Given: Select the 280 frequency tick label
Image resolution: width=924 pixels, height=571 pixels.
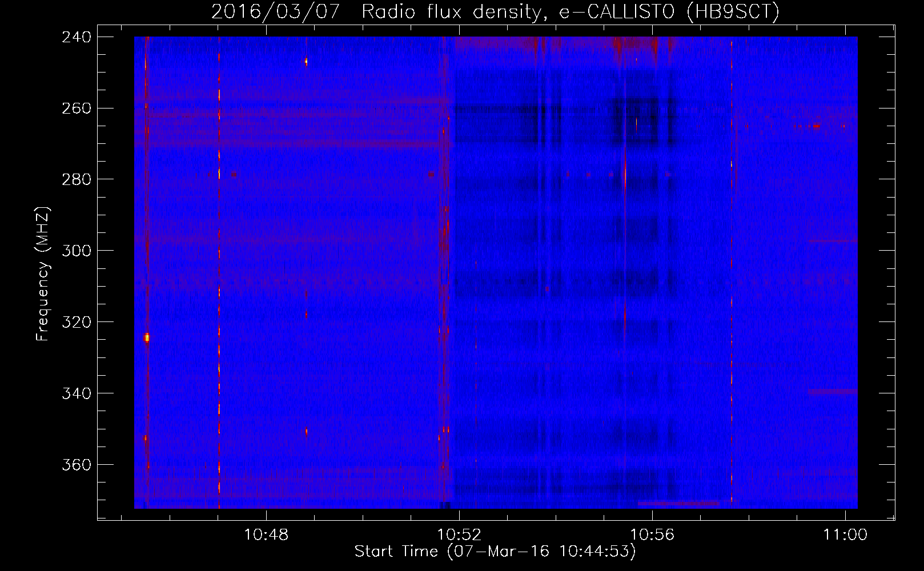Looking at the screenshot, I should click(76, 180).
